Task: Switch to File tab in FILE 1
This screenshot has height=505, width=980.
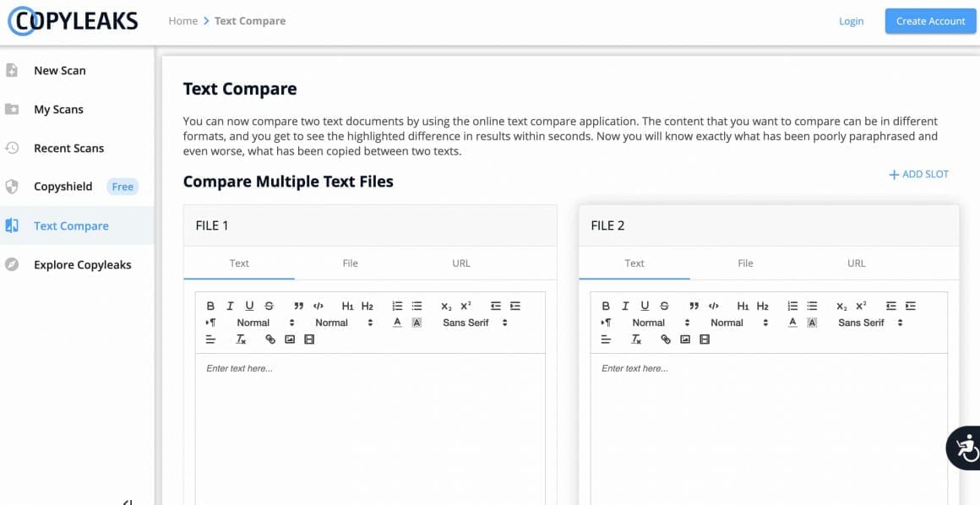Action: 350,263
